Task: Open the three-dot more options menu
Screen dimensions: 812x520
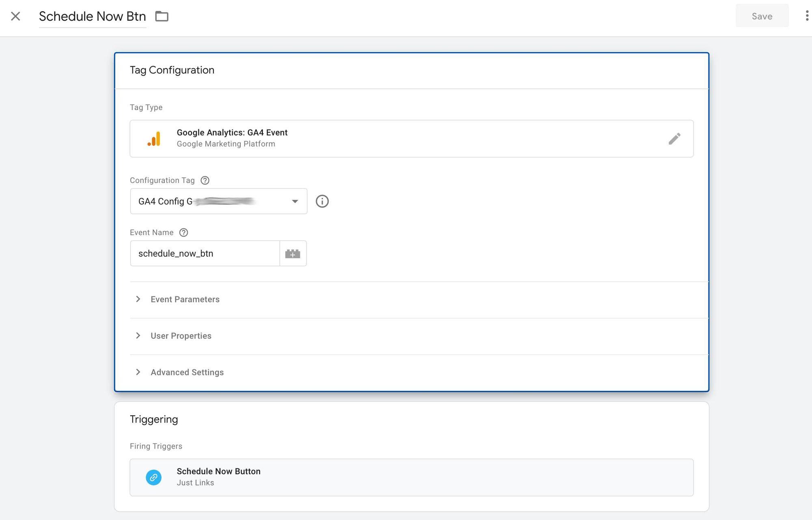Action: click(807, 16)
